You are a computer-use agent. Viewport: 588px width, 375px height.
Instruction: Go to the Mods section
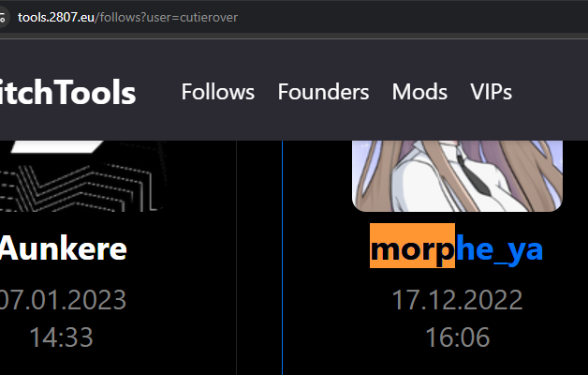click(419, 92)
